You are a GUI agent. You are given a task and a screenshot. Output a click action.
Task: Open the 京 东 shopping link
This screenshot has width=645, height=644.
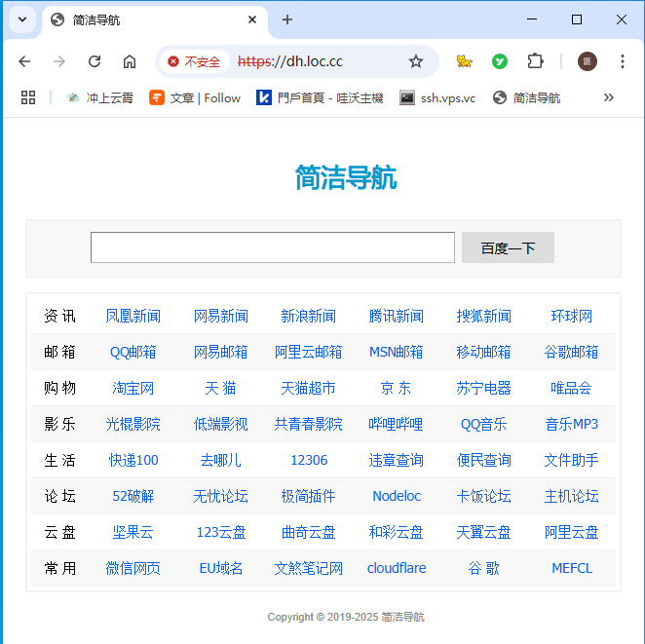[x=397, y=388]
